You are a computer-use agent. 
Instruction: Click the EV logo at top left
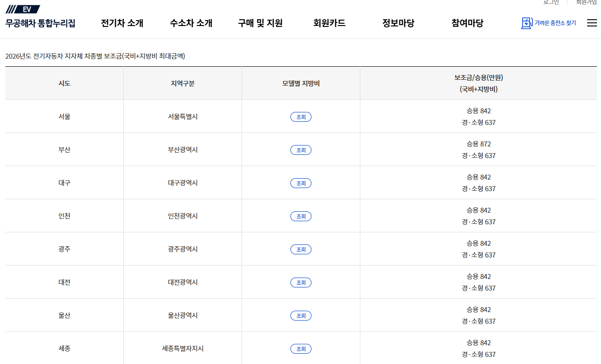tap(22, 8)
